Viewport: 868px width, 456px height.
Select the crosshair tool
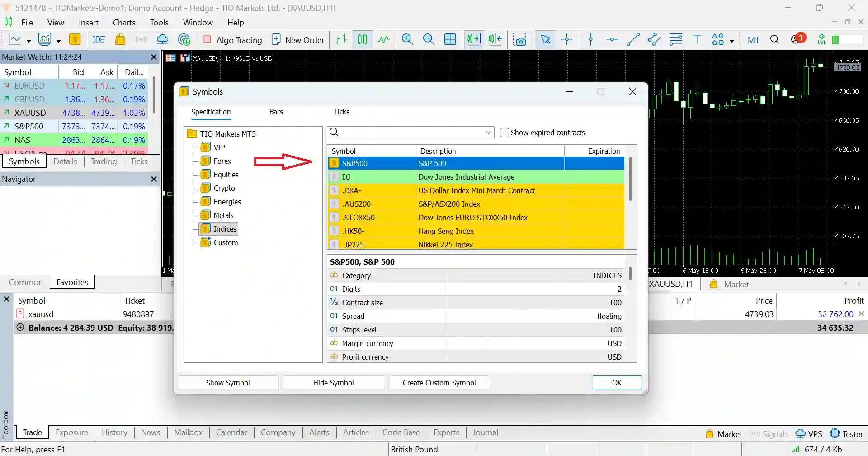click(567, 40)
